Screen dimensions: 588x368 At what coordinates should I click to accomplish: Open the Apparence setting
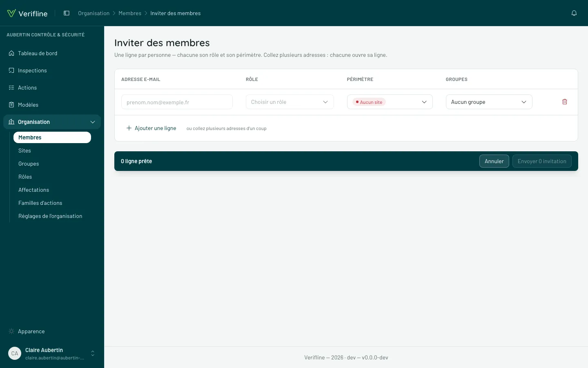tap(52, 331)
